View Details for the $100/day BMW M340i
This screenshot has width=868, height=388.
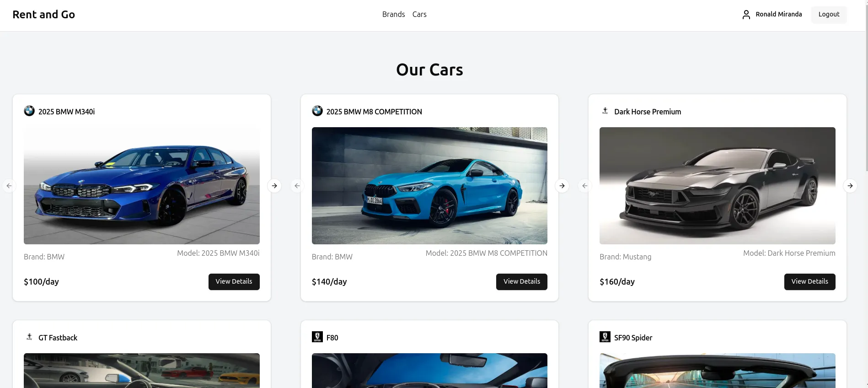[x=234, y=282]
